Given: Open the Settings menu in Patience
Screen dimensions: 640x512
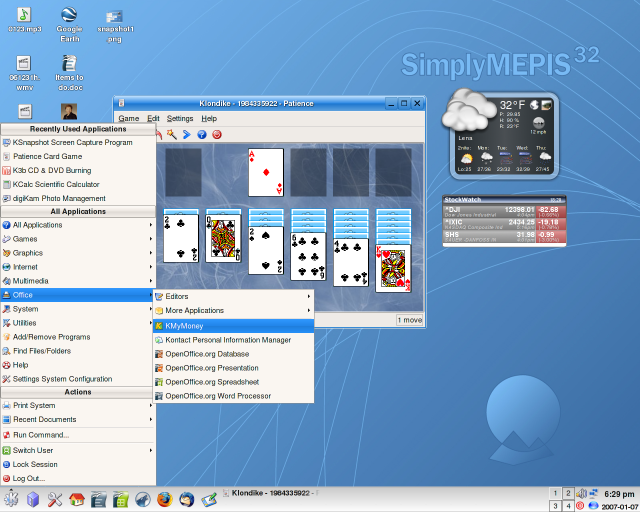Looking at the screenshot, I should coord(180,118).
